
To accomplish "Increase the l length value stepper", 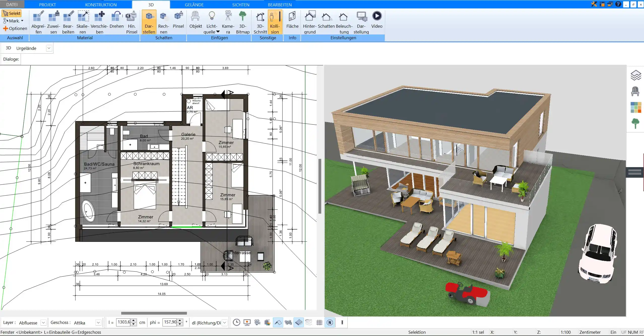I will point(134,321).
